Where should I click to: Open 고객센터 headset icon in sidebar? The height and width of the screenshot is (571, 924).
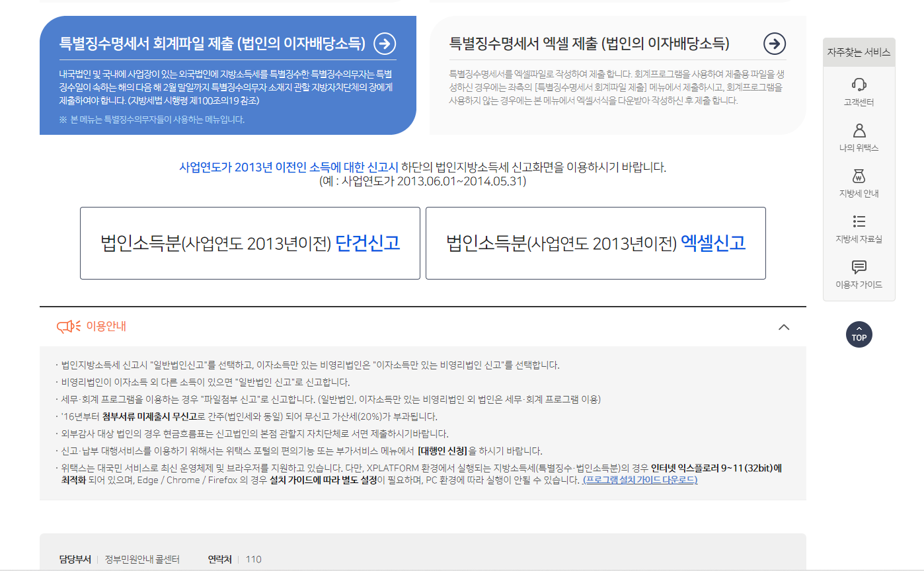click(859, 84)
